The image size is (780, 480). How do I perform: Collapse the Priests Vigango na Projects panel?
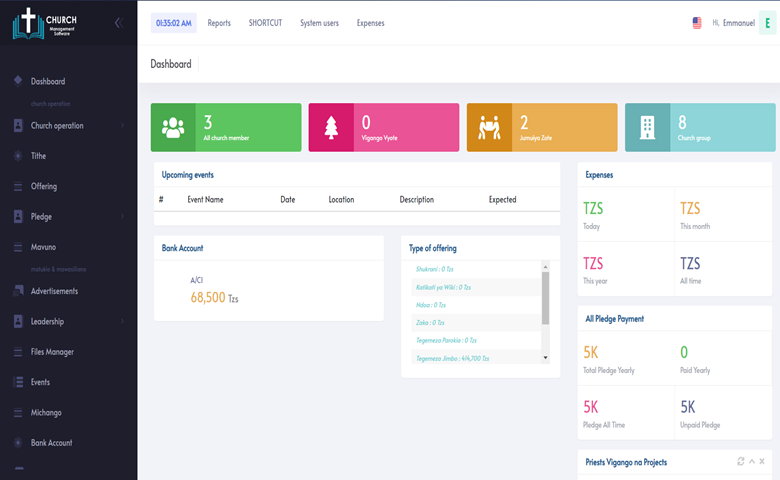[750, 461]
